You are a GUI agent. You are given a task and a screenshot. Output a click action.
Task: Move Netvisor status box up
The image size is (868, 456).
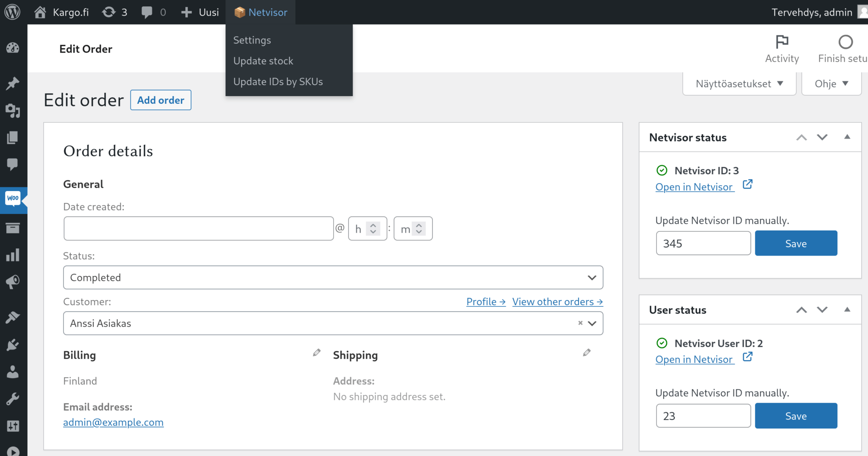pyautogui.click(x=801, y=137)
